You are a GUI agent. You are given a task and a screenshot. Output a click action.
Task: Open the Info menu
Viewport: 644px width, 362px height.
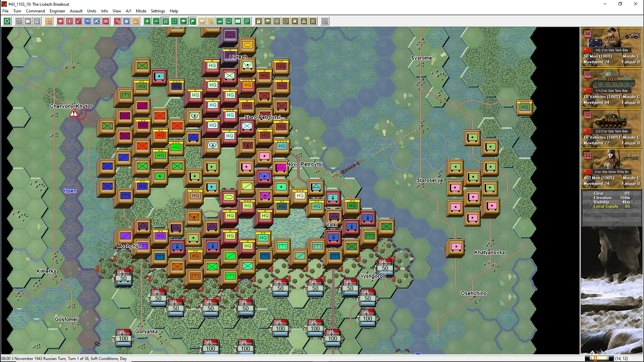[104, 11]
